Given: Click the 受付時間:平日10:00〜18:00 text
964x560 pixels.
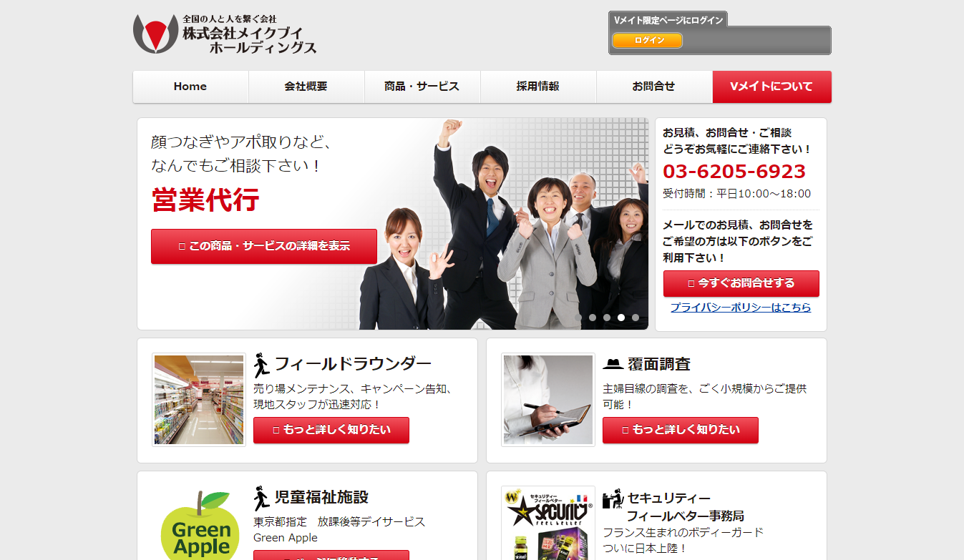Looking at the screenshot, I should (737, 194).
